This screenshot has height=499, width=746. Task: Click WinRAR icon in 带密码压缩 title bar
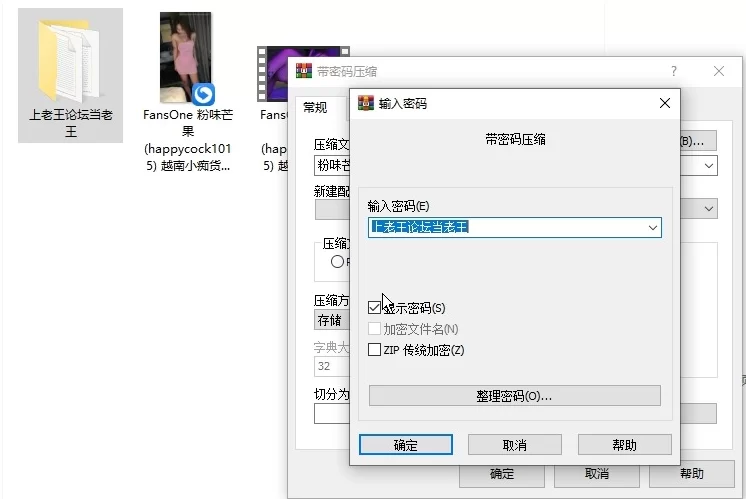302,72
